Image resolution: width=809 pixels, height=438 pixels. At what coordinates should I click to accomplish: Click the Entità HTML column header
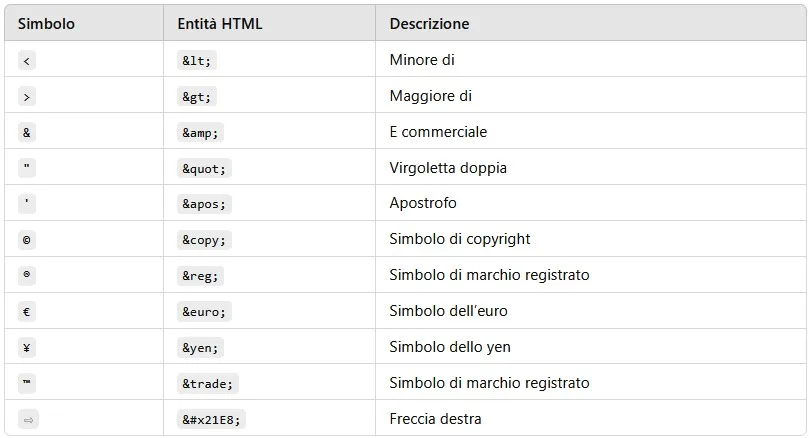click(220, 24)
